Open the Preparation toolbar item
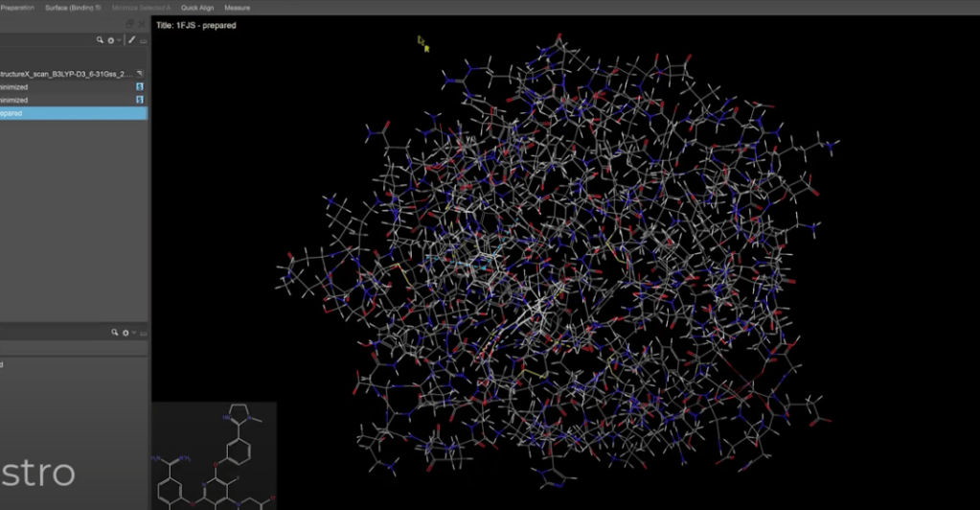The width and height of the screenshot is (980, 510). pos(17,8)
